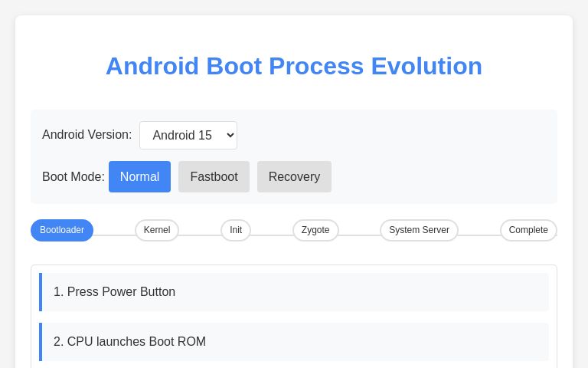This screenshot has width=588, height=368.
Task: Click timeline line between System Server and Complete
Action: [479, 235]
